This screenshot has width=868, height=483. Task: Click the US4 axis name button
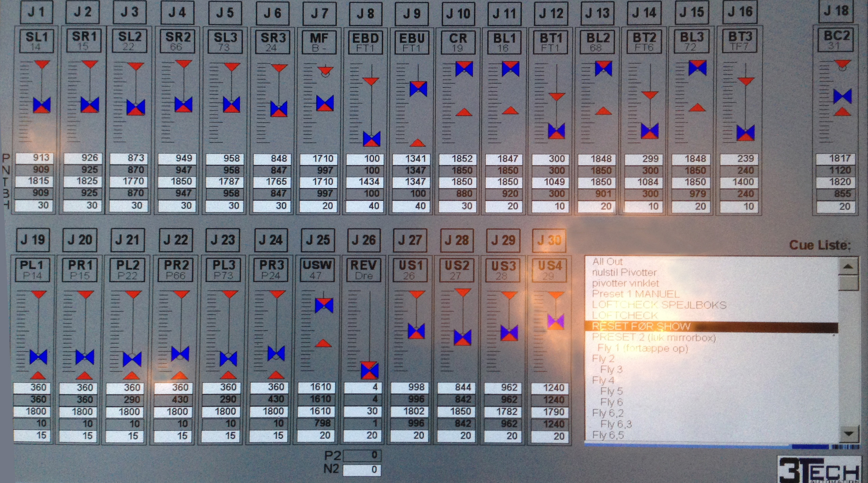coord(550,270)
